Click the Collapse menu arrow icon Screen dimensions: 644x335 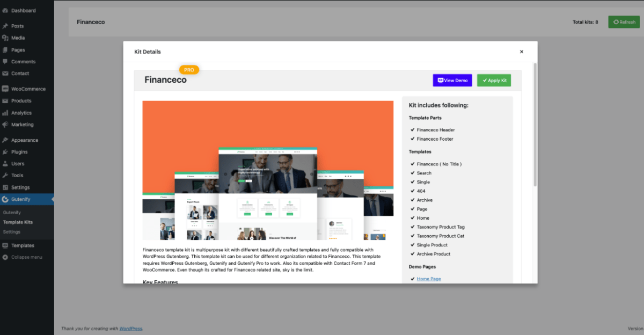[x=5, y=257]
